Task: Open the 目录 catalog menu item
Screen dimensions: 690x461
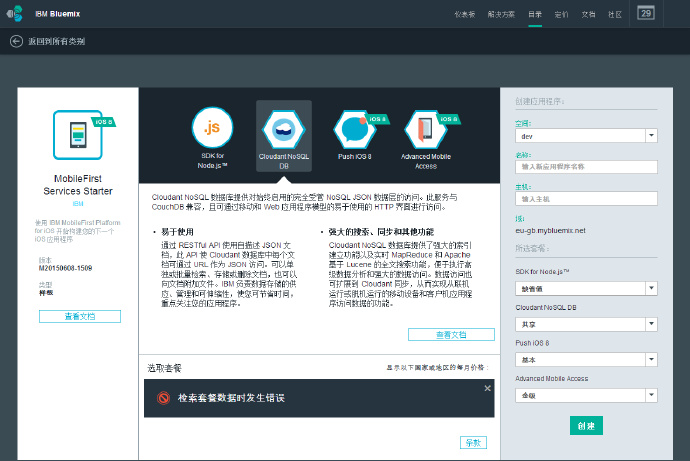Action: tap(535, 15)
